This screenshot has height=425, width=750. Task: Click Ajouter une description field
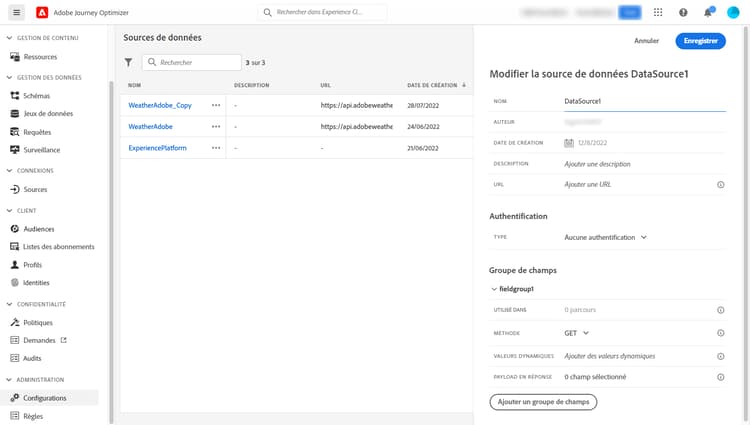click(x=597, y=164)
